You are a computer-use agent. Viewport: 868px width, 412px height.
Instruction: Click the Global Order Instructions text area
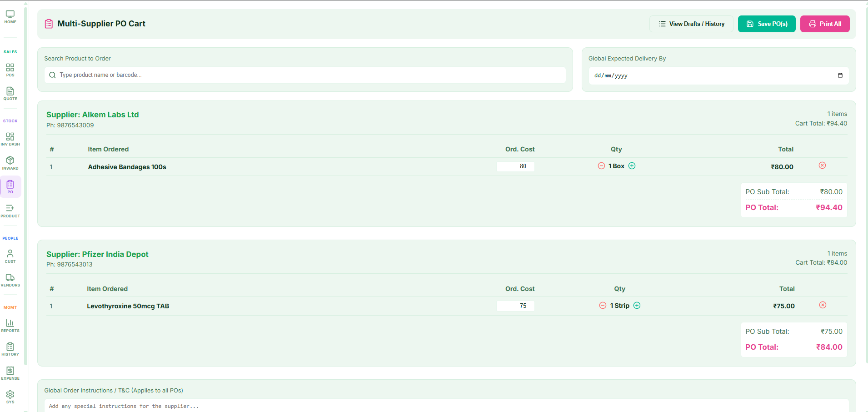pos(446,406)
